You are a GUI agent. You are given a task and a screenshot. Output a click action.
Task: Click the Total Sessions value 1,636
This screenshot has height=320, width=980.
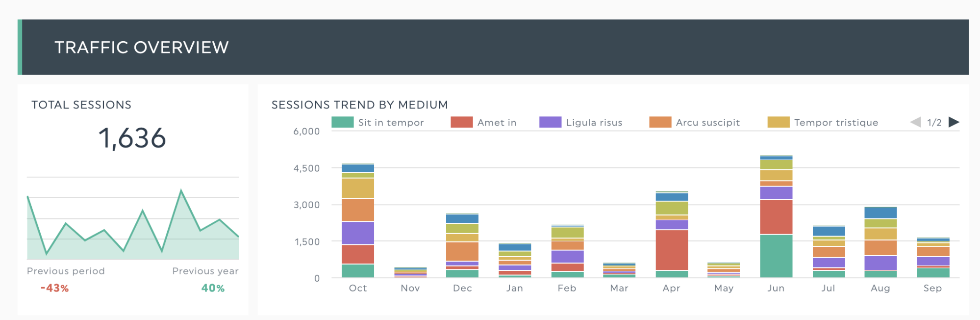[x=132, y=138]
